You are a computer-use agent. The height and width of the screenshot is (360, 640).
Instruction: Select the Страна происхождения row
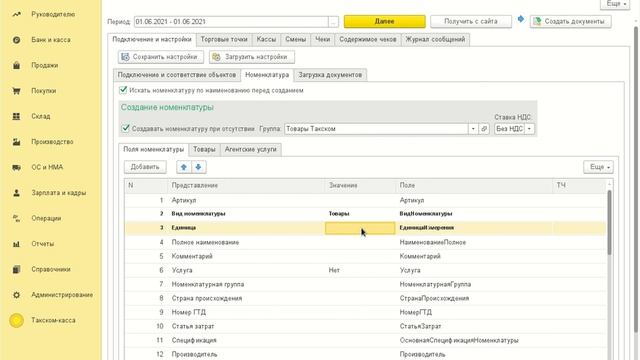[x=365, y=298]
